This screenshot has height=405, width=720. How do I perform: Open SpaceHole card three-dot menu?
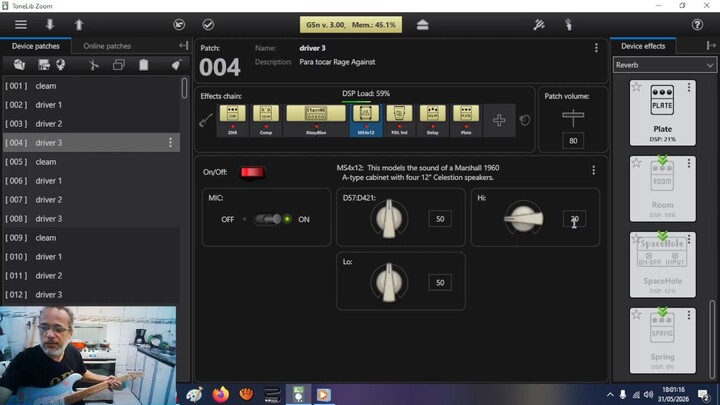pos(689,239)
